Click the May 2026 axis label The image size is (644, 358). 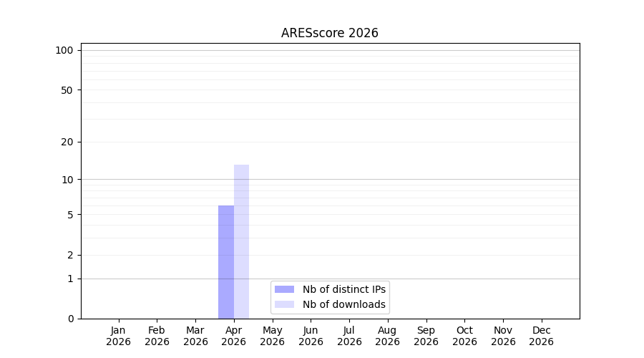tap(273, 336)
